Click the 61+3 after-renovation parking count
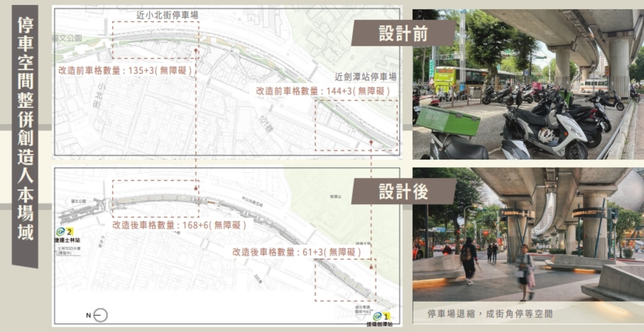 (297, 252)
